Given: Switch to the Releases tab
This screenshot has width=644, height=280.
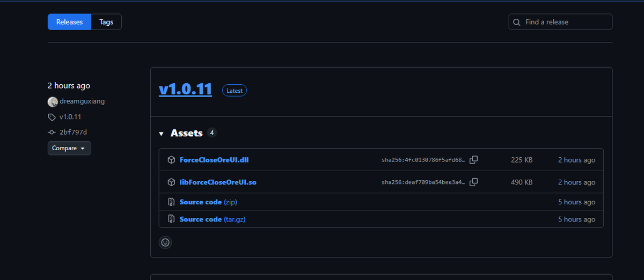Looking at the screenshot, I should click(69, 22).
